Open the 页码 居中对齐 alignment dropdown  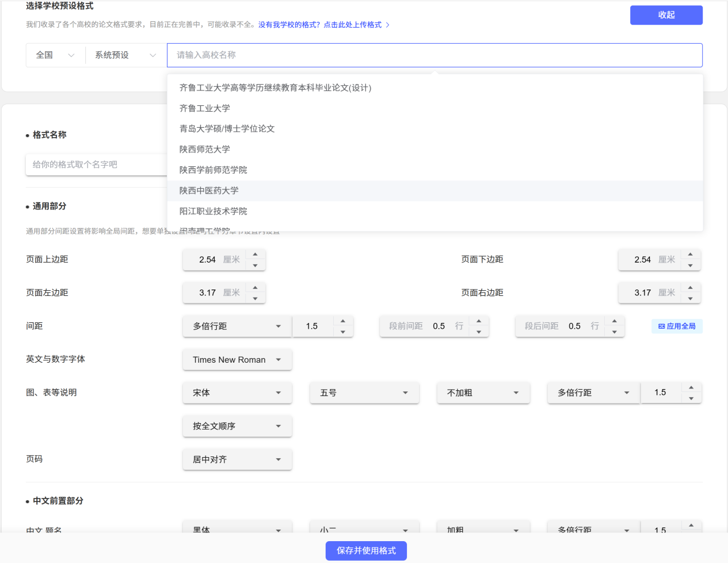click(x=237, y=459)
